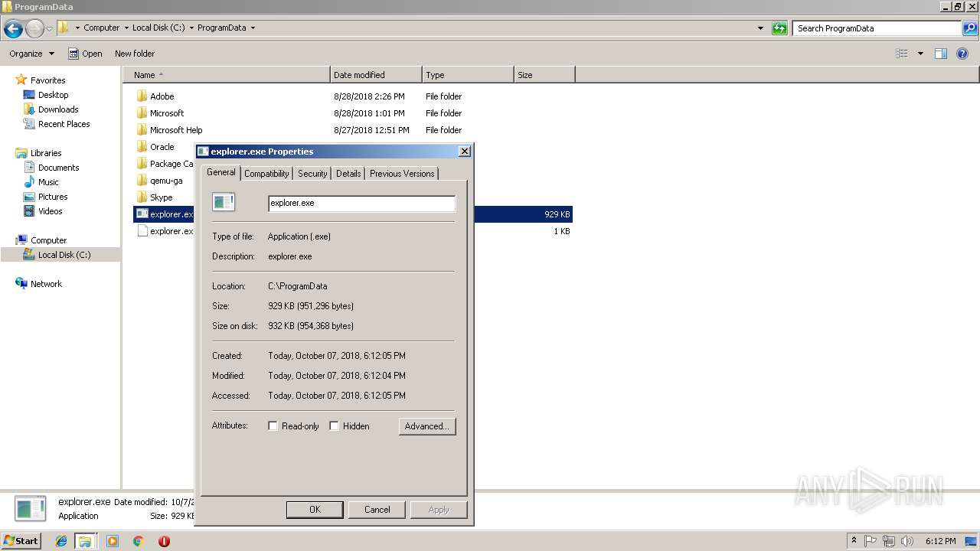The width and height of the screenshot is (980, 551).
Task: Click Open in the Explorer toolbar
Action: pos(85,54)
